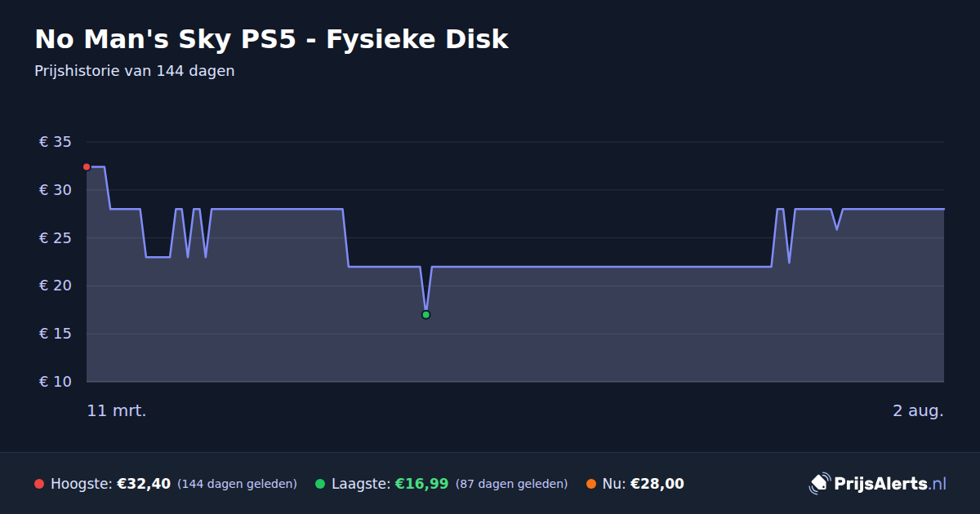Click the Prijshistorie van 144 dagen subtitle
This screenshot has width=980, height=514.
pos(135,71)
